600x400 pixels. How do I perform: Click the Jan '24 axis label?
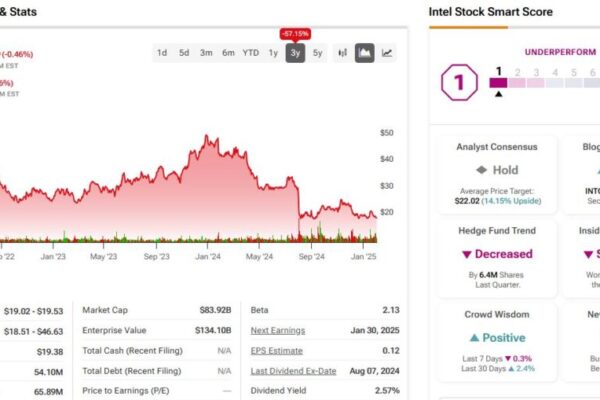coord(208,256)
